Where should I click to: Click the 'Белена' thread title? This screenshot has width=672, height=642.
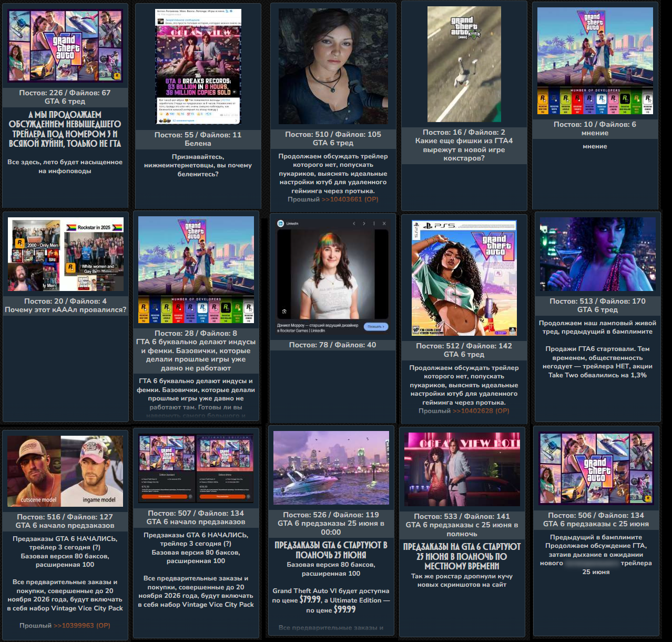[x=198, y=143]
